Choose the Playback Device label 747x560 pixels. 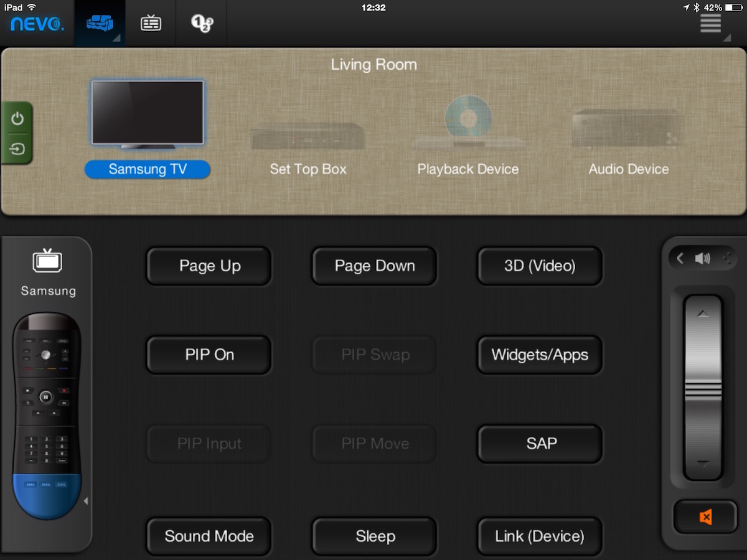468,169
